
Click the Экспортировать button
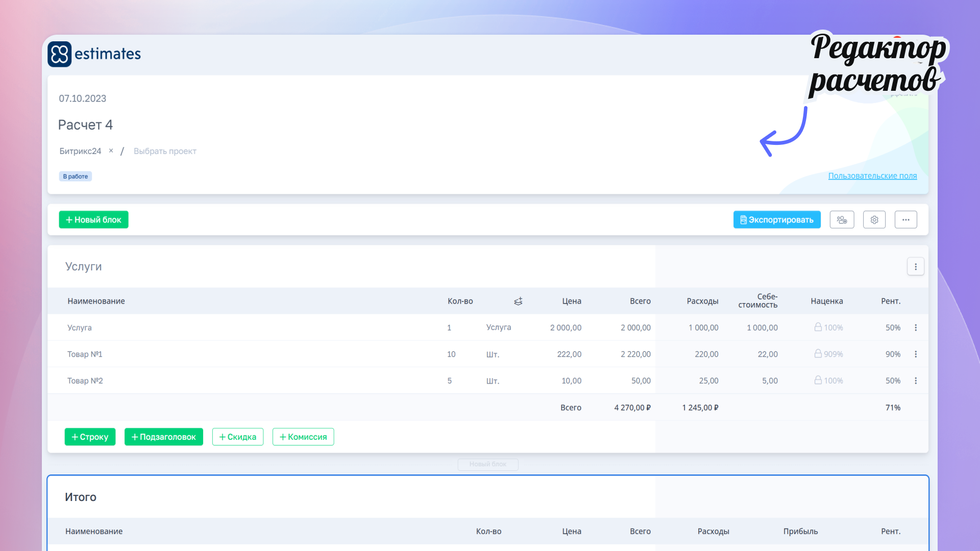(x=777, y=220)
